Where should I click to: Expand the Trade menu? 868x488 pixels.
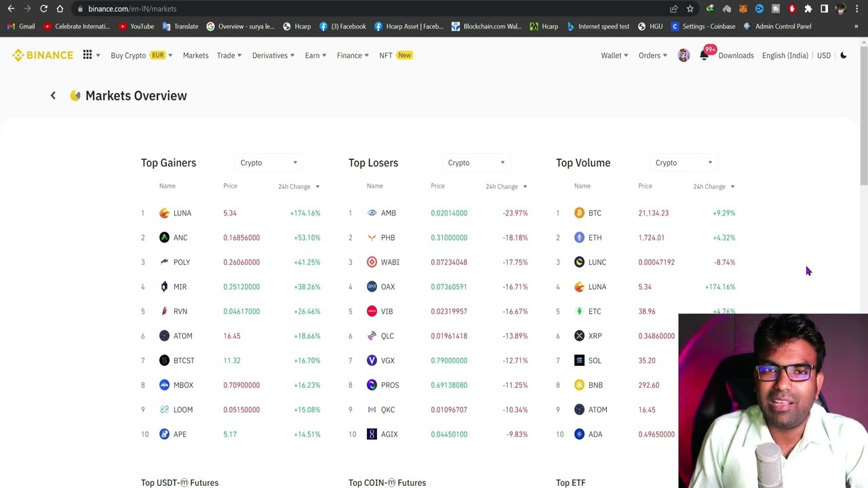tap(229, 56)
